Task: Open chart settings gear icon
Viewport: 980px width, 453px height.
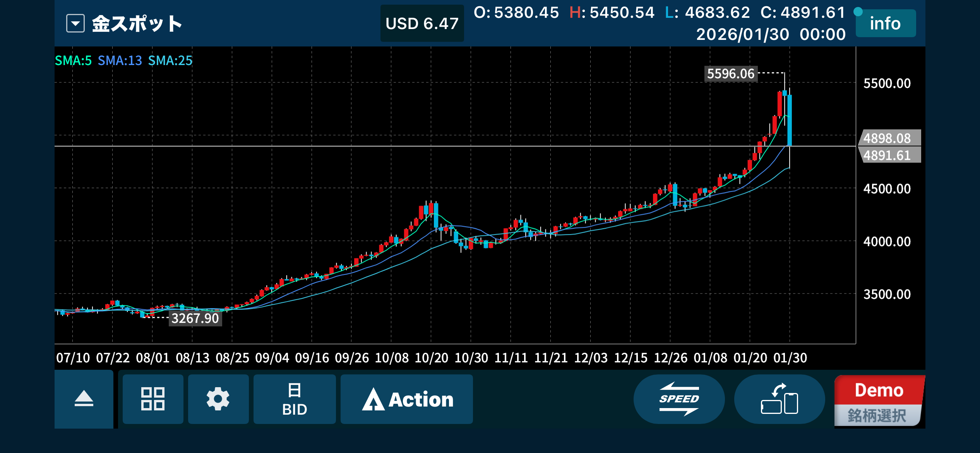Action: (x=218, y=399)
